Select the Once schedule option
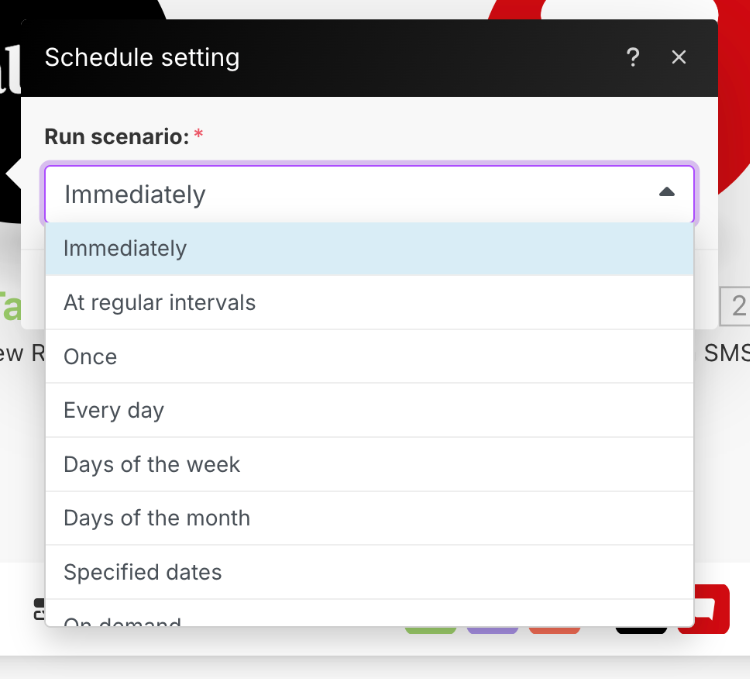The width and height of the screenshot is (750, 679). 369,357
